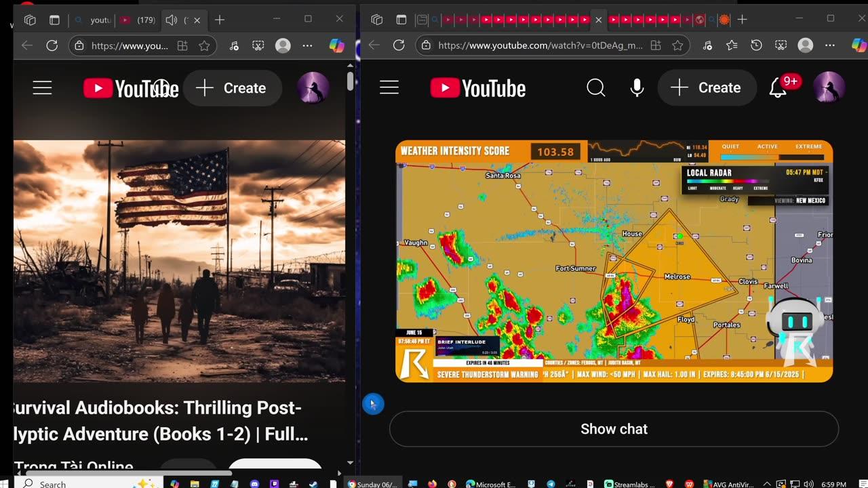Open hamburger guide menu in right YouTube window
This screenshot has height=488, width=868.
[x=389, y=87]
